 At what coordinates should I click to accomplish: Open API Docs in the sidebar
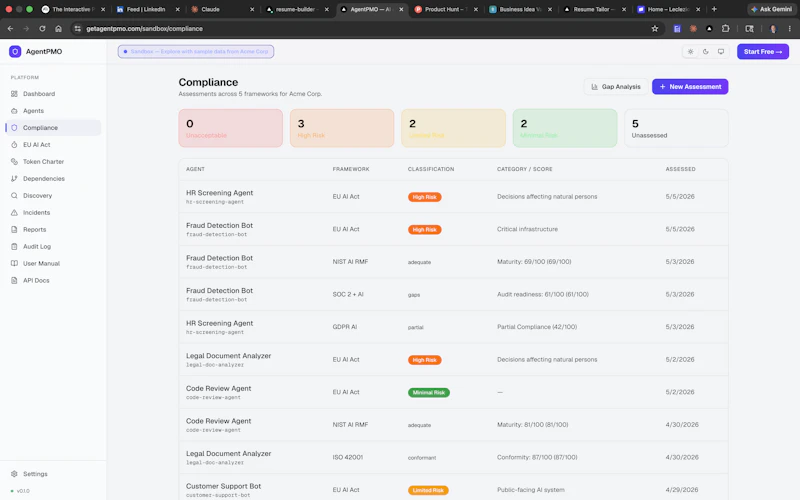[x=36, y=281]
